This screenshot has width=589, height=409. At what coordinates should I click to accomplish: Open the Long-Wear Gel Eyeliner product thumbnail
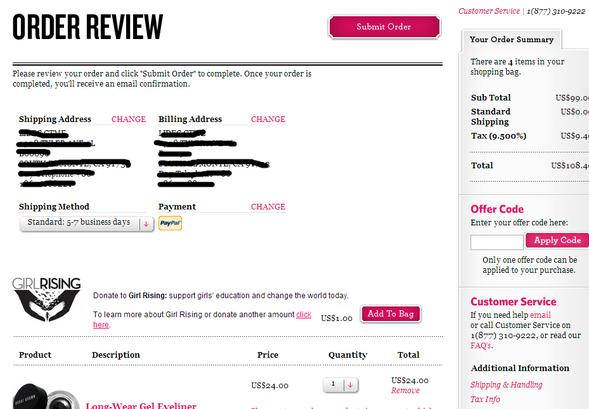(46, 395)
